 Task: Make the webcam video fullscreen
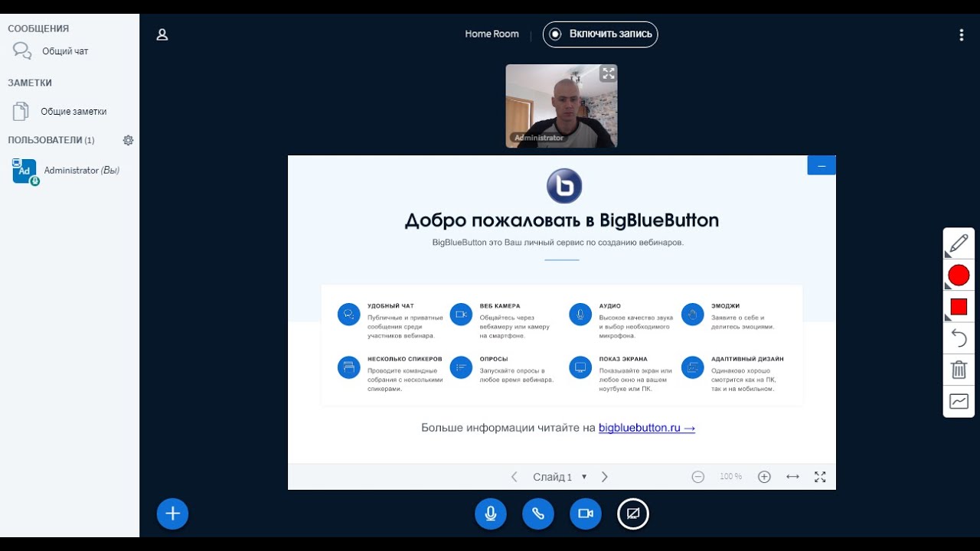coord(608,73)
